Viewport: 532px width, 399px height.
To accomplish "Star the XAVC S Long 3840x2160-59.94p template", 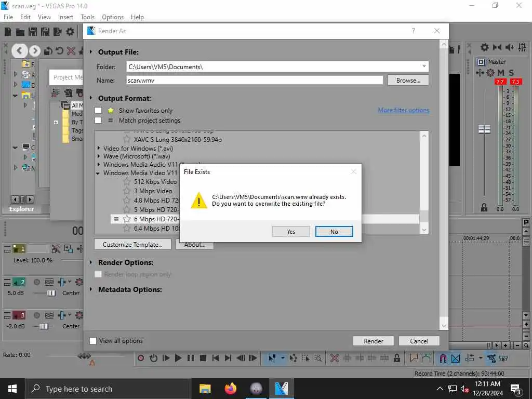I will point(127,139).
